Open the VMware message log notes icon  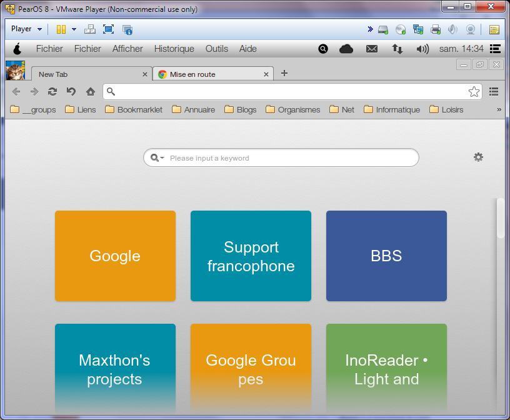(x=494, y=29)
